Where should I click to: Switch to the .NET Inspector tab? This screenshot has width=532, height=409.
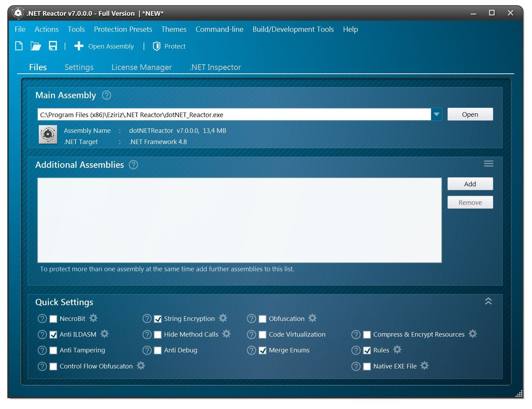click(x=215, y=67)
